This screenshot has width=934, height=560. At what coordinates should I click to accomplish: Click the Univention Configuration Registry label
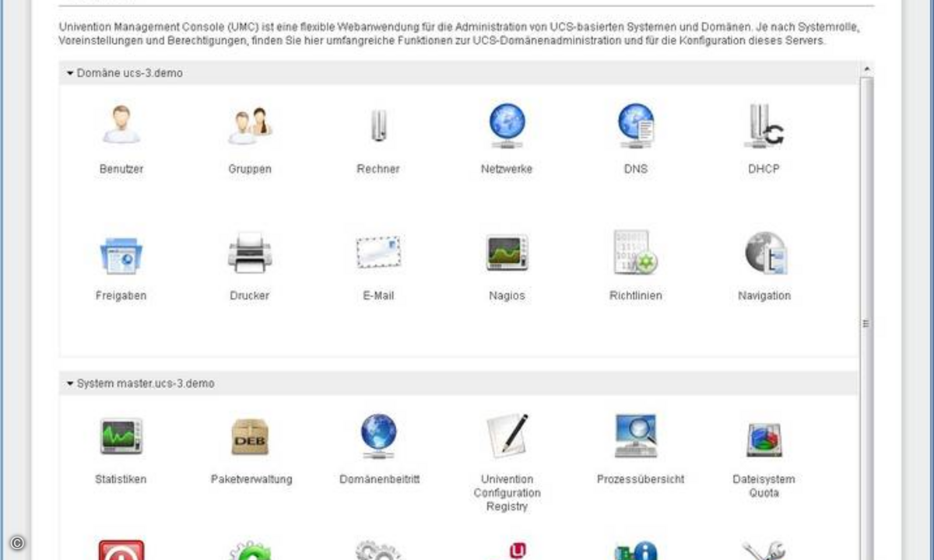pos(507,493)
